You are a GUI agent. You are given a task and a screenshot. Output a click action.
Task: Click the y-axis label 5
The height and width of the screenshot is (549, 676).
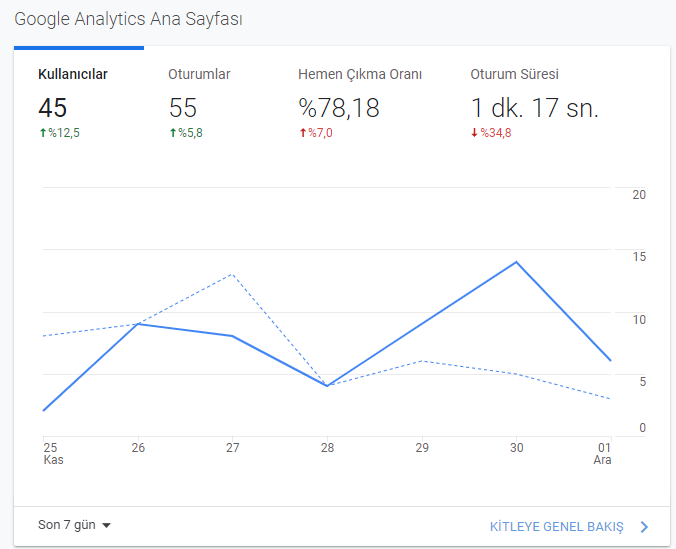tap(642, 382)
